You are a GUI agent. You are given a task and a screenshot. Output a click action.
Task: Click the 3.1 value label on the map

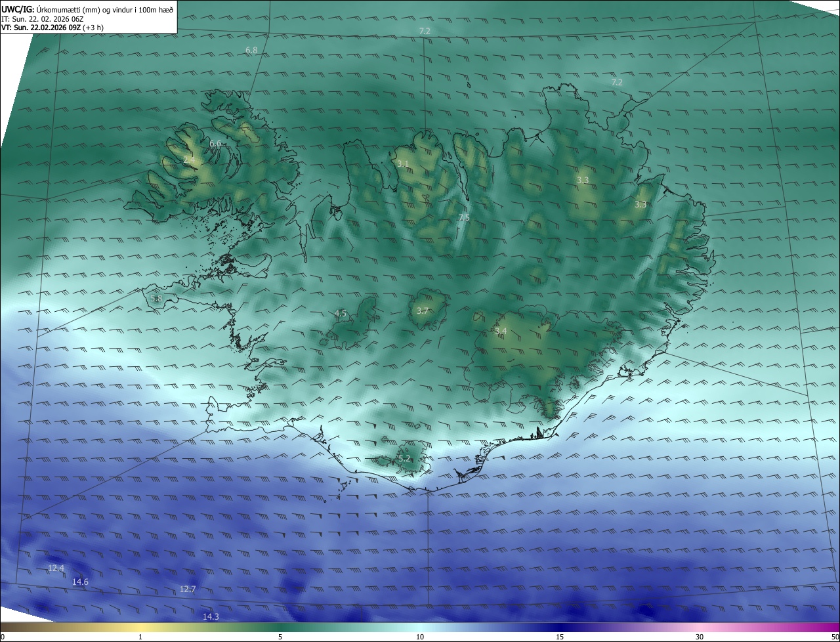tap(403, 163)
